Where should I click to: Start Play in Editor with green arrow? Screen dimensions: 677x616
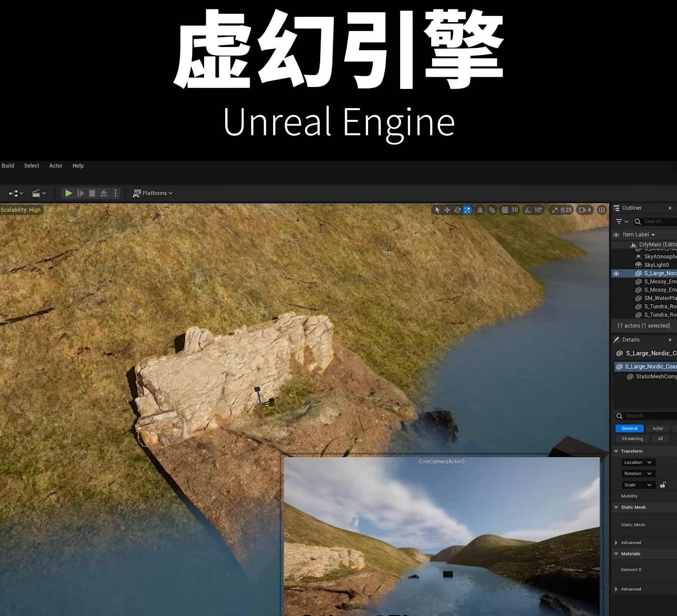pyautogui.click(x=69, y=193)
